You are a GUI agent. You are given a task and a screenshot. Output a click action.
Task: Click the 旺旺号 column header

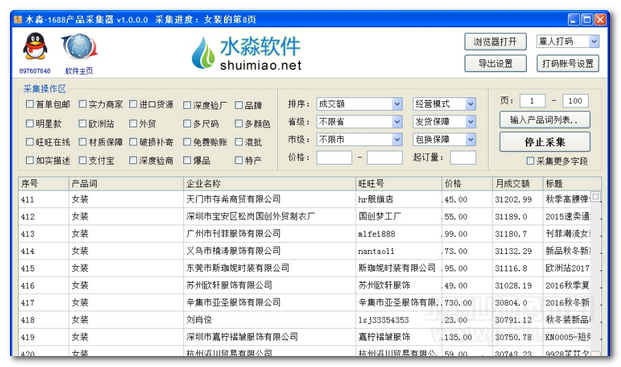399,184
